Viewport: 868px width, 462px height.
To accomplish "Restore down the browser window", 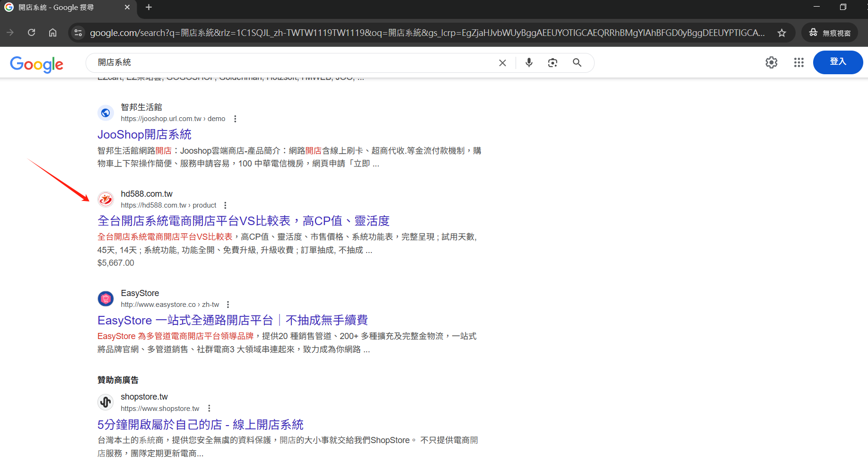I will [843, 7].
